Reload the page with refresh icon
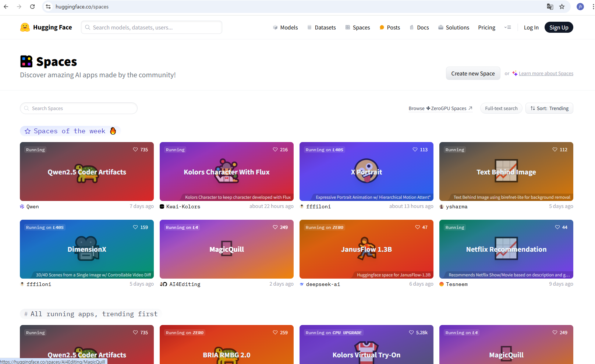The height and width of the screenshot is (364, 595). point(32,7)
